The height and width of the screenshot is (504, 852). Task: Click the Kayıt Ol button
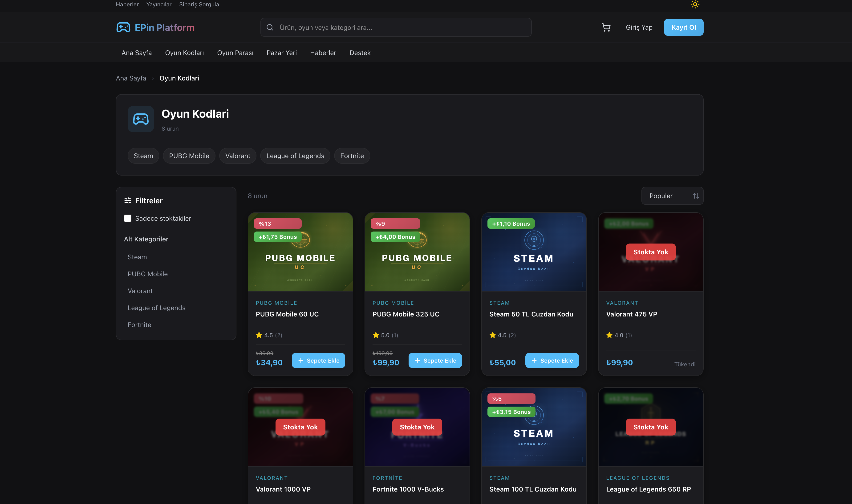(683, 28)
